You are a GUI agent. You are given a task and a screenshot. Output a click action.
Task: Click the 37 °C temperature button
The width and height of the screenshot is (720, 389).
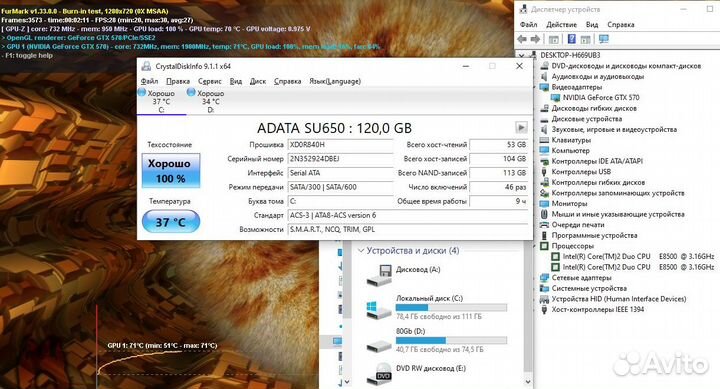(171, 222)
